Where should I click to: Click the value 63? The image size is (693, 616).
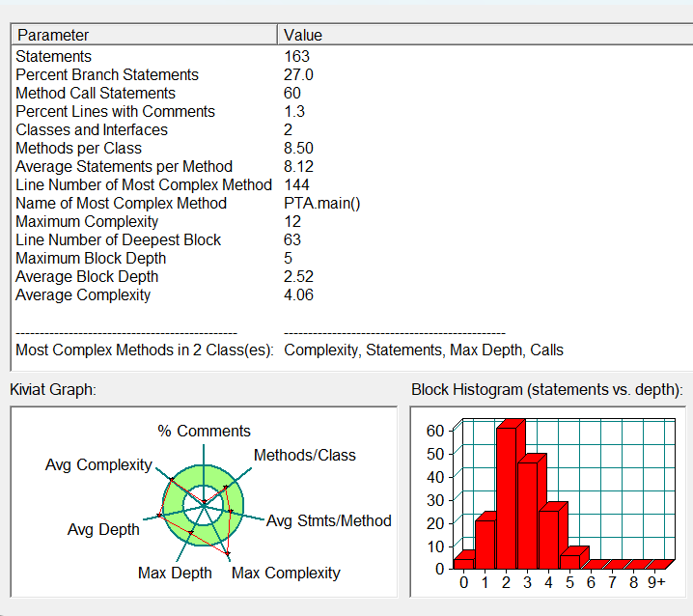click(x=292, y=240)
